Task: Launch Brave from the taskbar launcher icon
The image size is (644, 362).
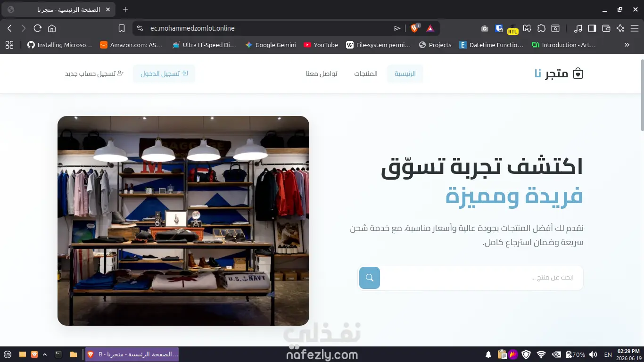Action: tap(34, 354)
